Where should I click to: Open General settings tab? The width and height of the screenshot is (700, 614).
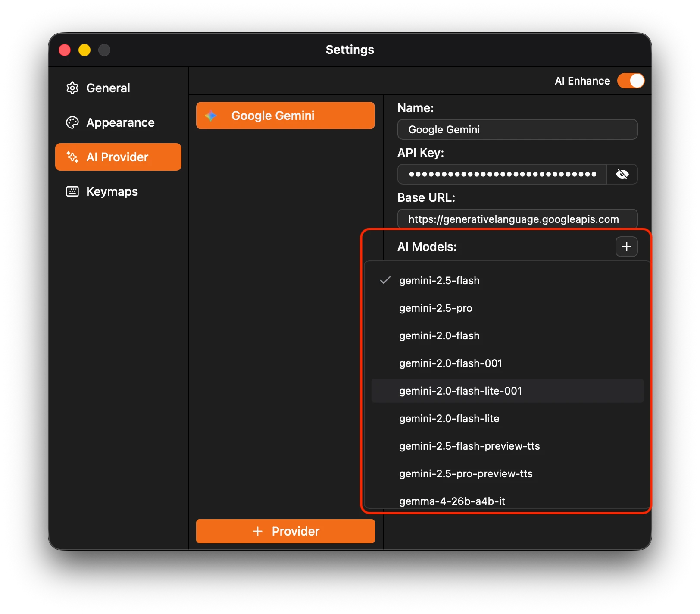click(118, 88)
